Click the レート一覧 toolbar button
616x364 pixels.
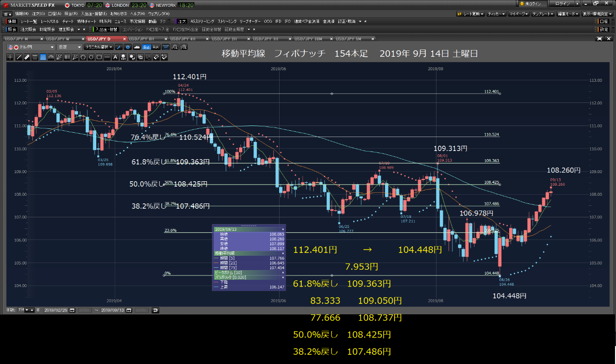pos(28,22)
